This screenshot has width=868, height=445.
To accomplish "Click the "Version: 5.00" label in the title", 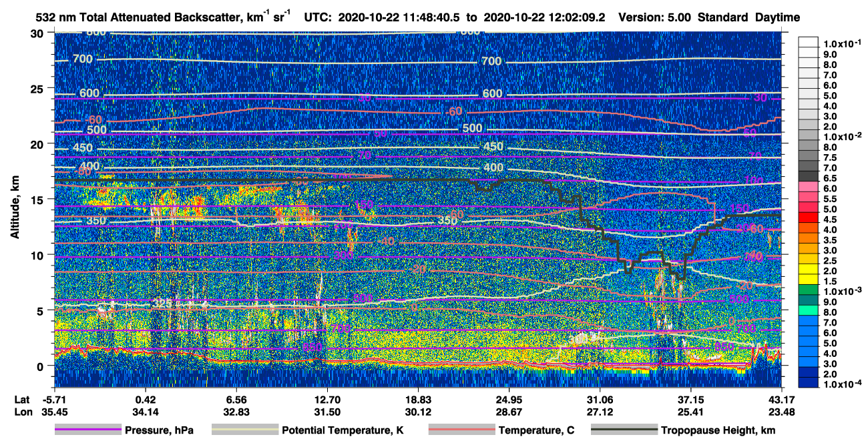I will [x=656, y=17].
